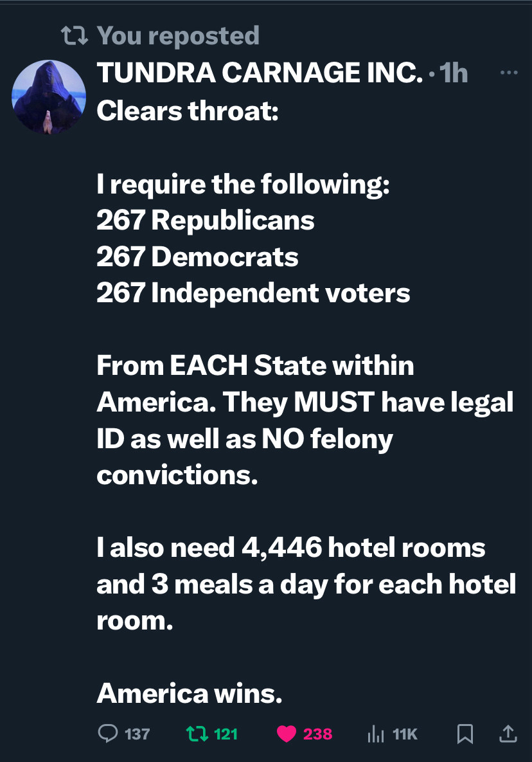Unlike the post via pink heart
The height and width of the screenshot is (762, 532).
click(x=286, y=733)
